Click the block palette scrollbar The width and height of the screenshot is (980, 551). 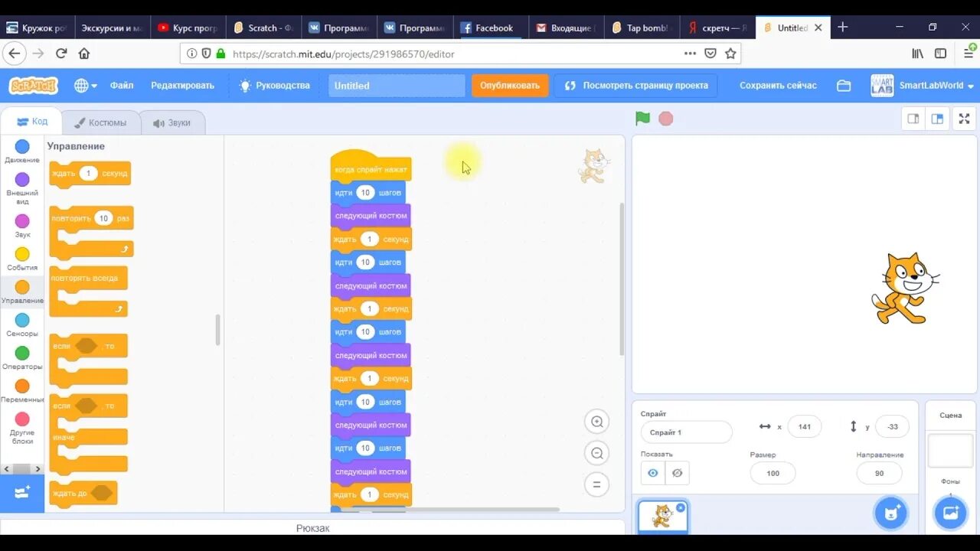[x=218, y=330]
